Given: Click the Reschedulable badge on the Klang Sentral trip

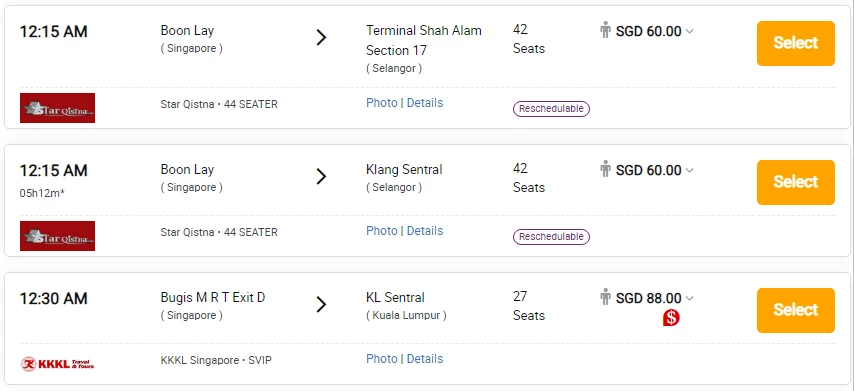Looking at the screenshot, I should [x=551, y=236].
